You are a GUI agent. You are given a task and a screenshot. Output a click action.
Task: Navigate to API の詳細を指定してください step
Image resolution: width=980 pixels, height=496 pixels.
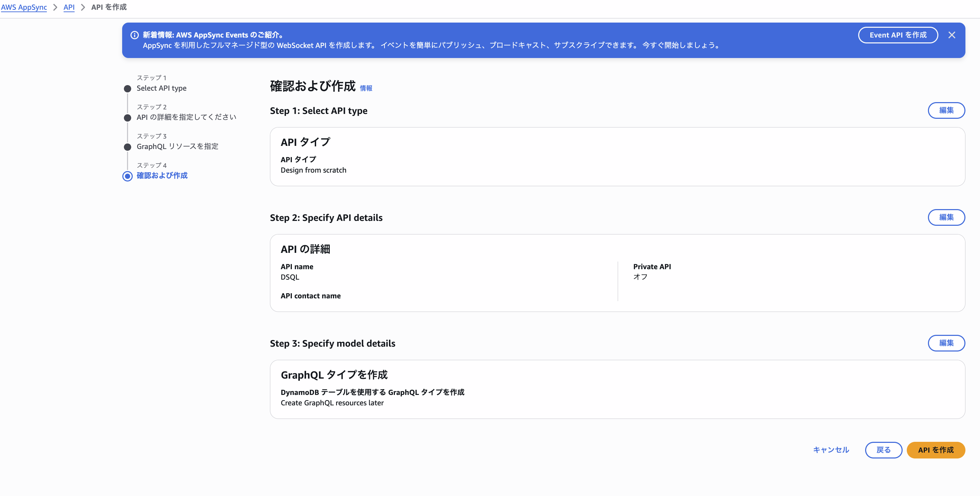[x=186, y=117]
